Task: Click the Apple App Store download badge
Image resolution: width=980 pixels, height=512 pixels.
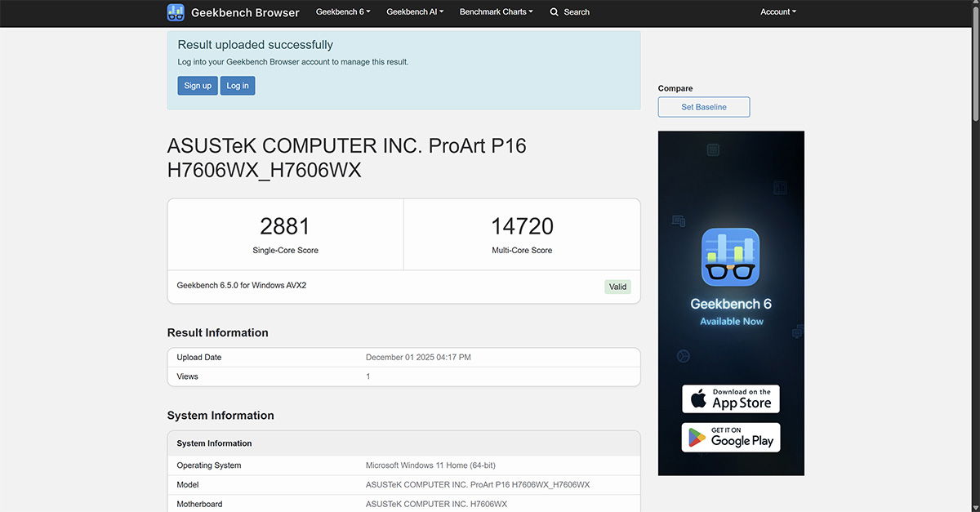Action: (x=731, y=399)
